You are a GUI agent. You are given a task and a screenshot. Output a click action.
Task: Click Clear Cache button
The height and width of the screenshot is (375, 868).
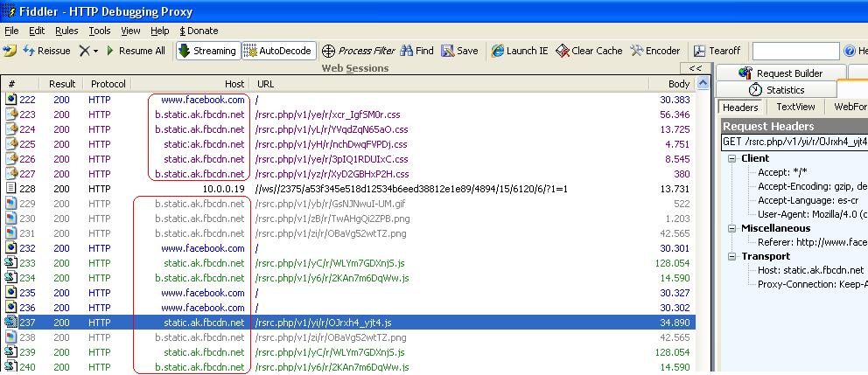(x=589, y=51)
